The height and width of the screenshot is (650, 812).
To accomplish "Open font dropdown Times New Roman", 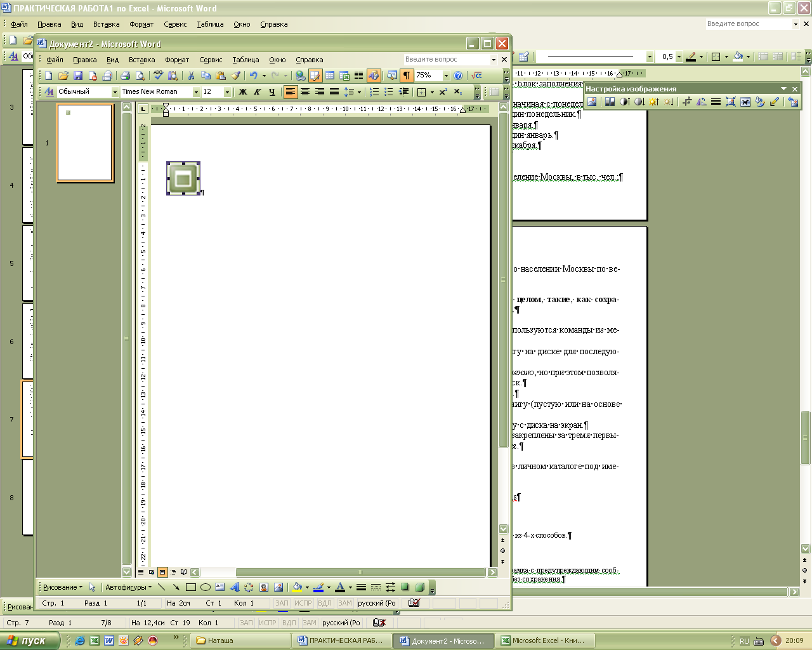I will (x=196, y=92).
